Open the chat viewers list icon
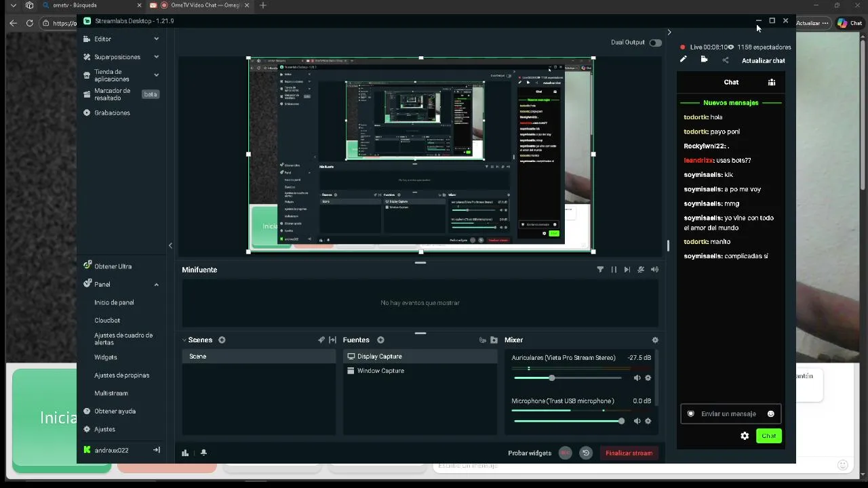The width and height of the screenshot is (868, 488). click(772, 82)
